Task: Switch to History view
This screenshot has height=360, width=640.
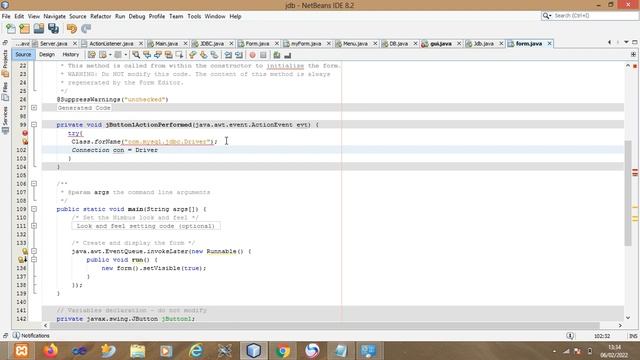Action: (71, 54)
